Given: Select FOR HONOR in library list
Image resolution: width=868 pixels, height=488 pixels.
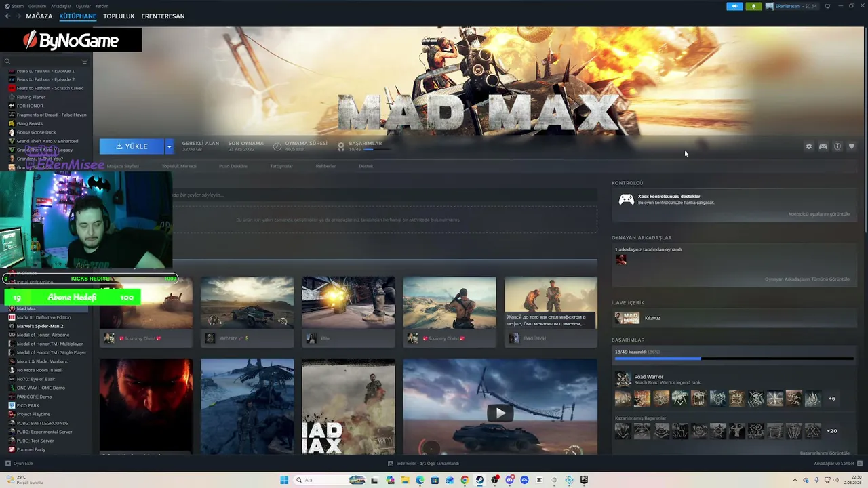Looking at the screenshot, I should pyautogui.click(x=30, y=106).
